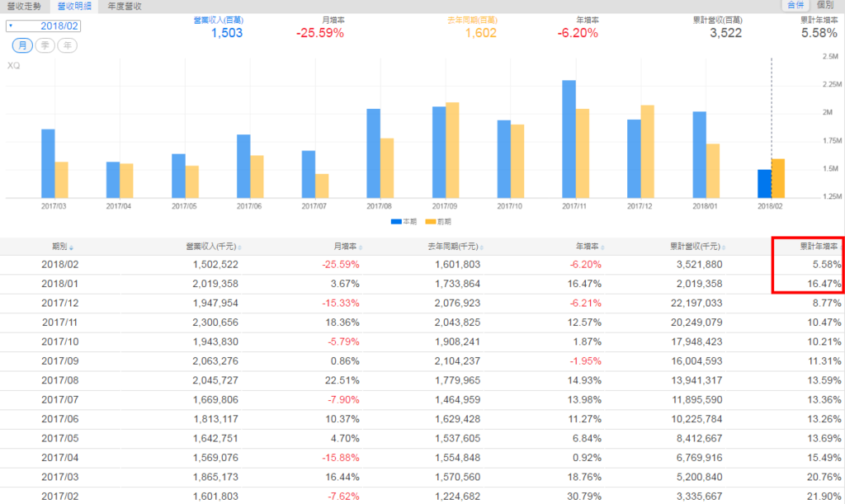The width and height of the screenshot is (845, 504).
Task: Click last-year value 2,104,237
Action: [457, 361]
